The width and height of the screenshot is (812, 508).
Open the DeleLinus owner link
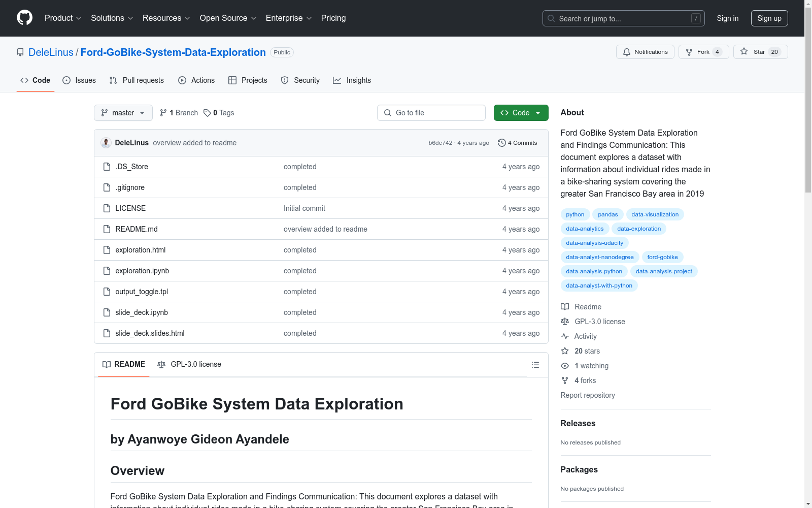click(x=51, y=52)
